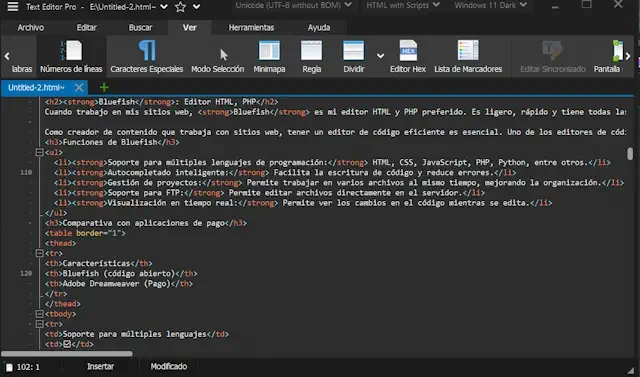The height and width of the screenshot is (377, 640).
Task: Select the Ver ribbon tab
Action: point(189,28)
